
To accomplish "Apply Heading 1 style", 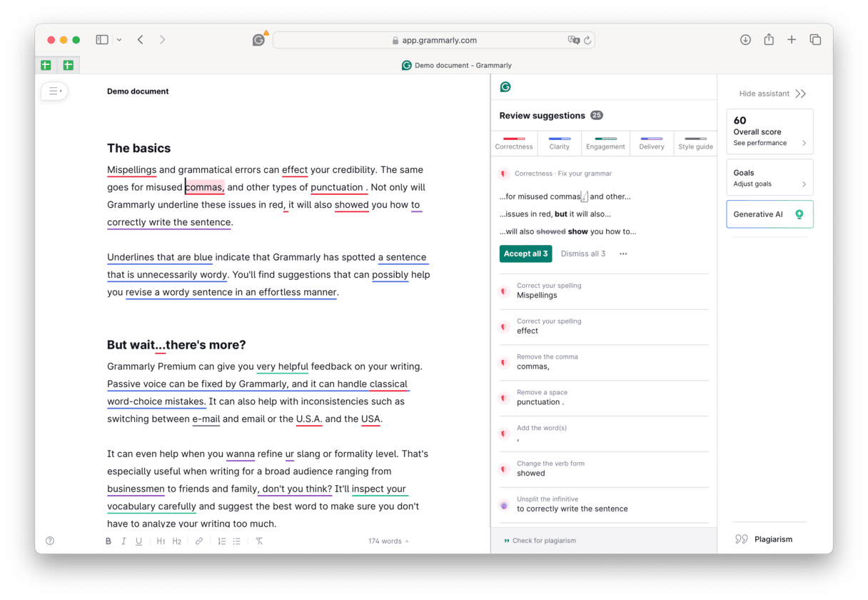I will pyautogui.click(x=161, y=541).
